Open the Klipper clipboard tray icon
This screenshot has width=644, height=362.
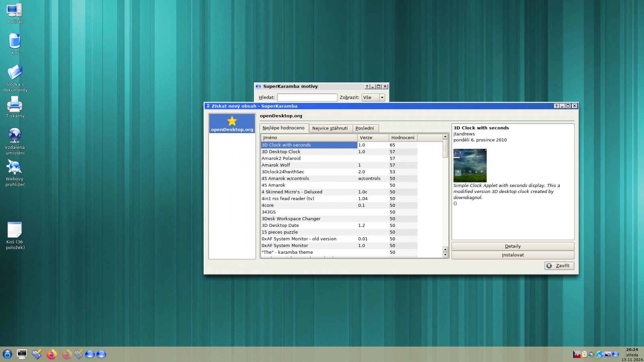(584, 354)
